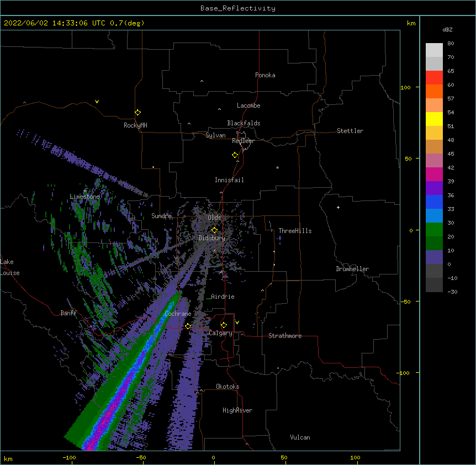Viewport: 476px width, 465px height.
Task: Select the slate purple 0-10 dBZ swatch
Action: pyautogui.click(x=434, y=257)
